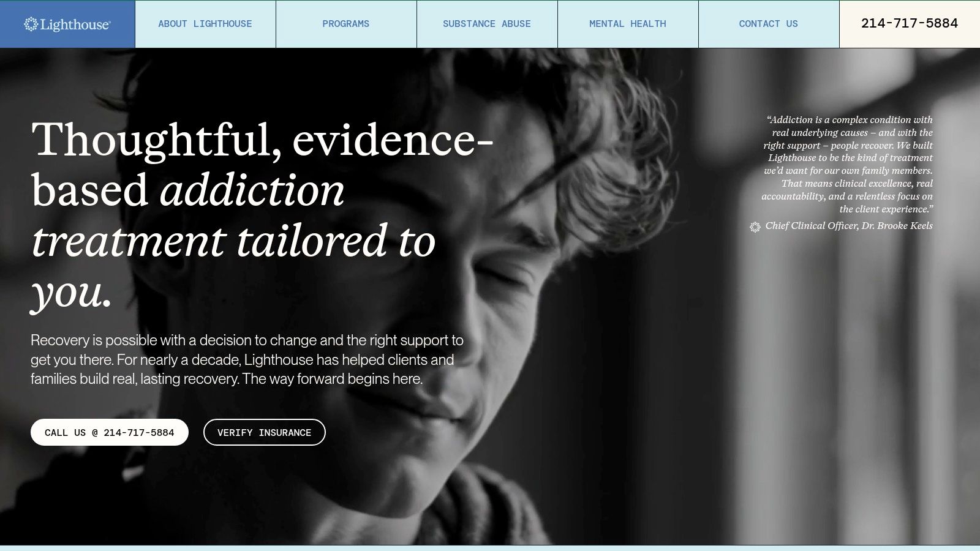This screenshot has width=980, height=551.
Task: Open the About Lighthouse menu
Action: 205,24
